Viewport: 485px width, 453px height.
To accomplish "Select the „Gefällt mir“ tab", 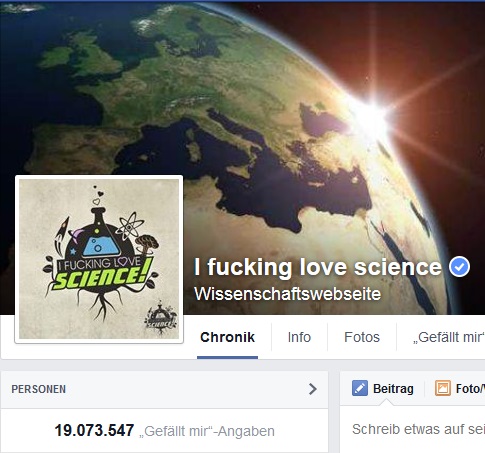I will (449, 337).
